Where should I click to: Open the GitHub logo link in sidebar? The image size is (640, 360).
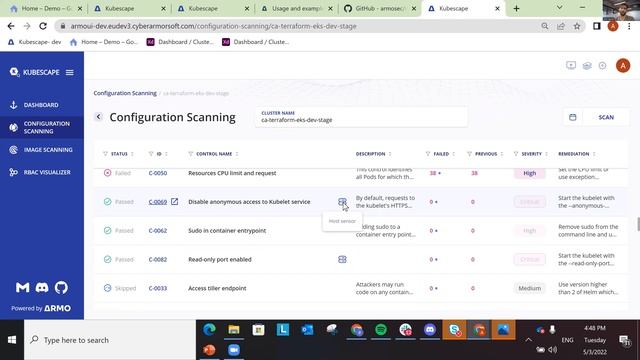coord(61,288)
